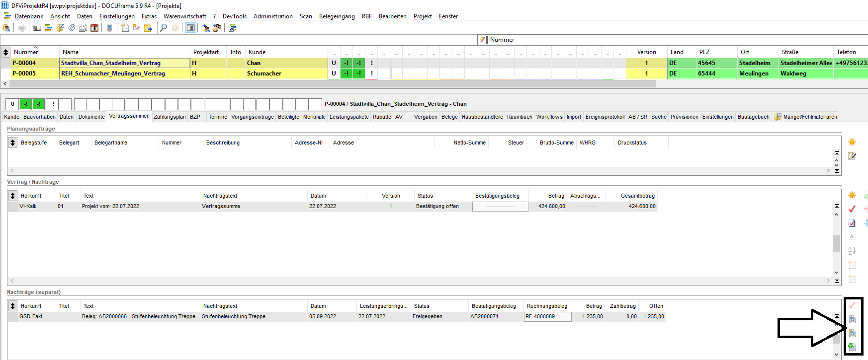Click red checkmark icon beside Vertrag / Nachträge

coord(852,209)
